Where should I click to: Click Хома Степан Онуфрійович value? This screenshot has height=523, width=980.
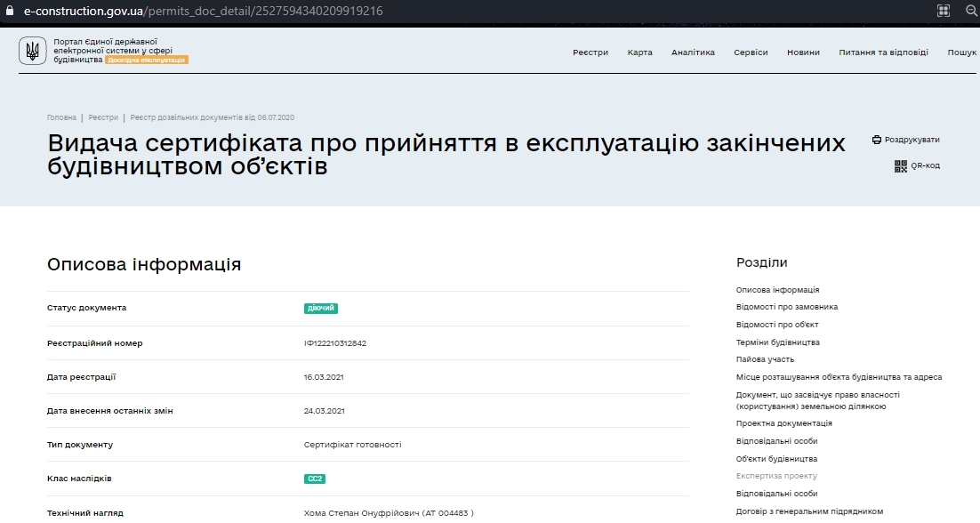(389, 512)
